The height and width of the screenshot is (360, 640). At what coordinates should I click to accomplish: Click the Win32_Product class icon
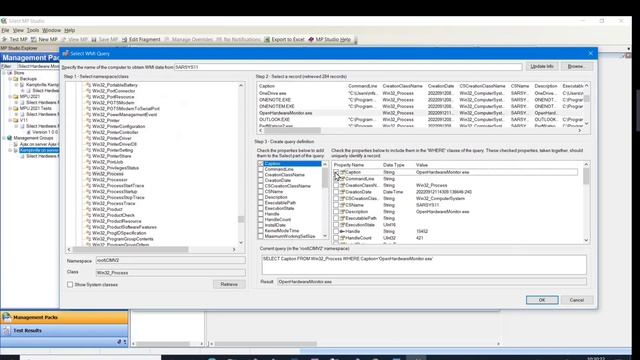coord(88,209)
